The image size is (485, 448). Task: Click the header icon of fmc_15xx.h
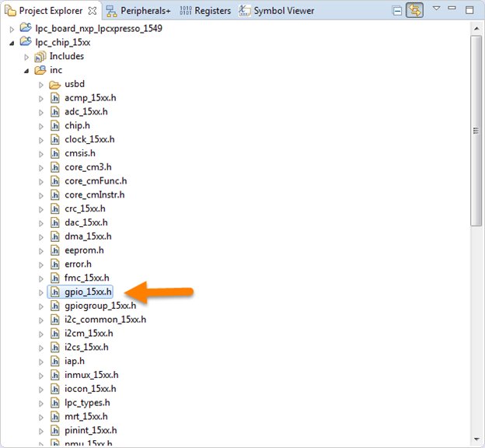54,278
